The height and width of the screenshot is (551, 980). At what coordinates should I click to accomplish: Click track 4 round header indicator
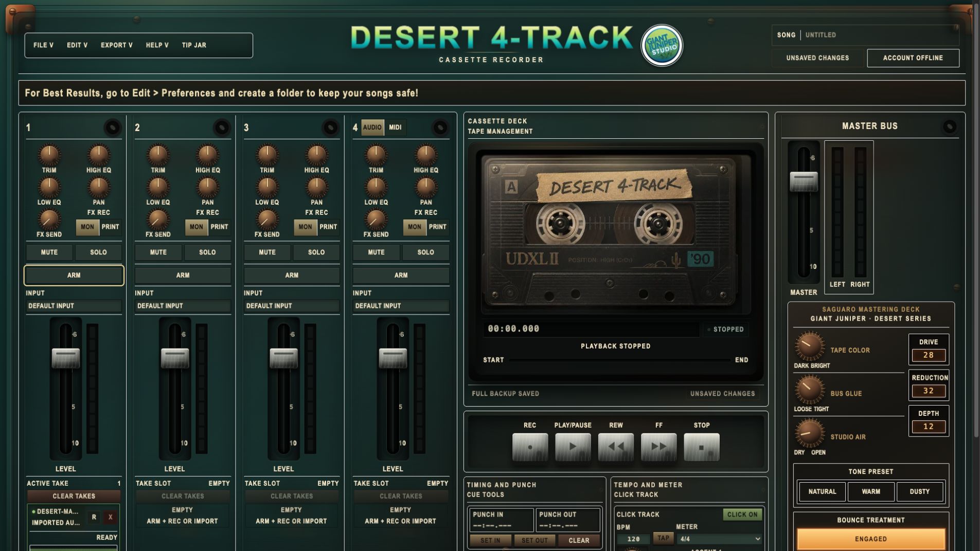click(x=440, y=127)
